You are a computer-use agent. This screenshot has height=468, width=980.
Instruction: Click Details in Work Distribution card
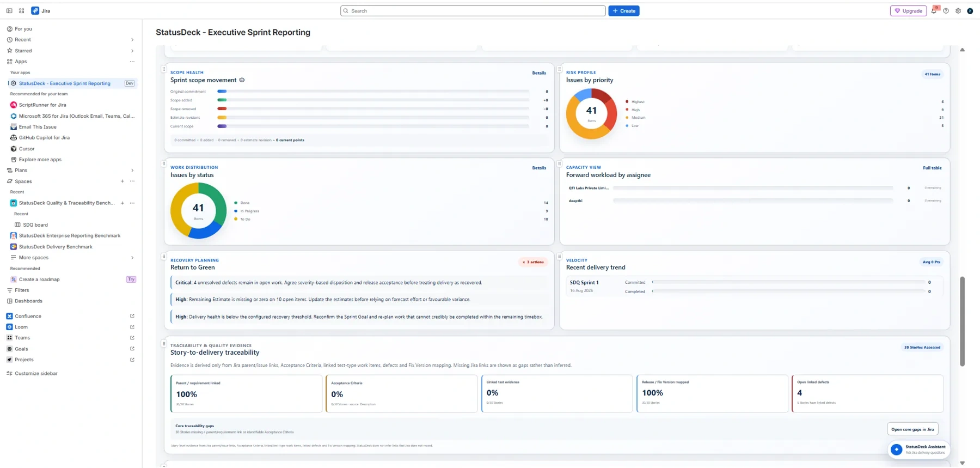coord(539,168)
